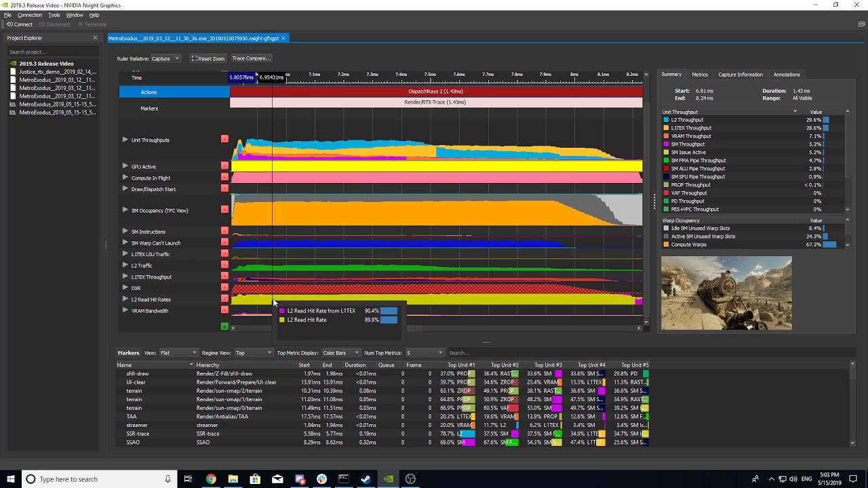Select the Summary tab
The width and height of the screenshot is (868, 488).
point(671,75)
